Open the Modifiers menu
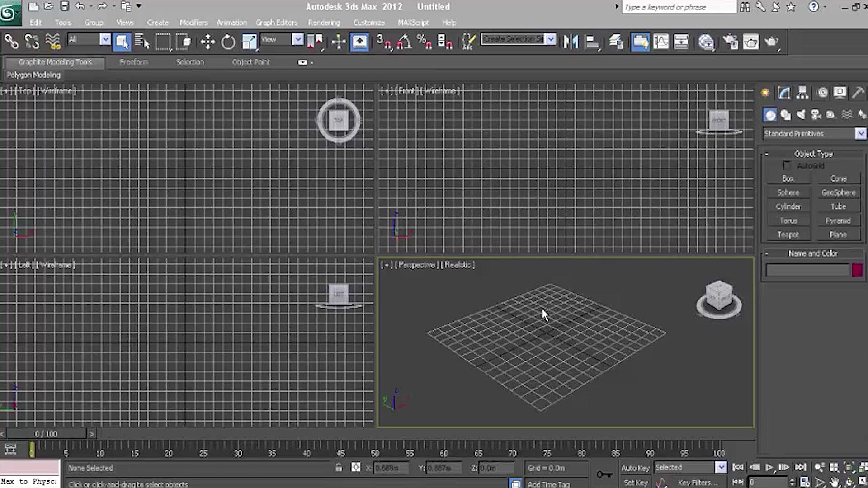This screenshot has width=868, height=488. [x=193, y=23]
